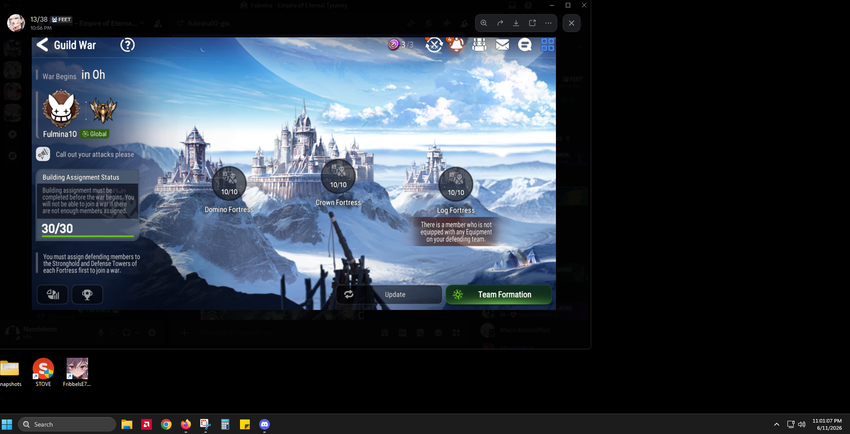Open Snipping Tool from the taskbar
The width and height of the screenshot is (850, 434).
(x=205, y=424)
